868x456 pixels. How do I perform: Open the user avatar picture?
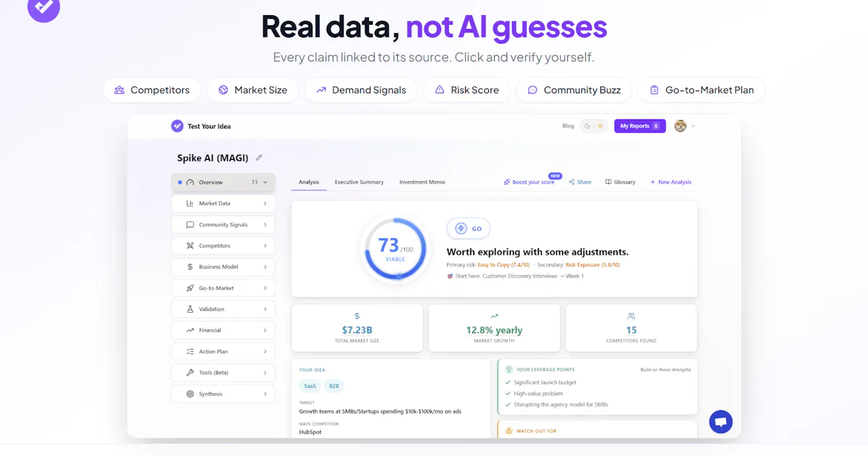tap(681, 126)
